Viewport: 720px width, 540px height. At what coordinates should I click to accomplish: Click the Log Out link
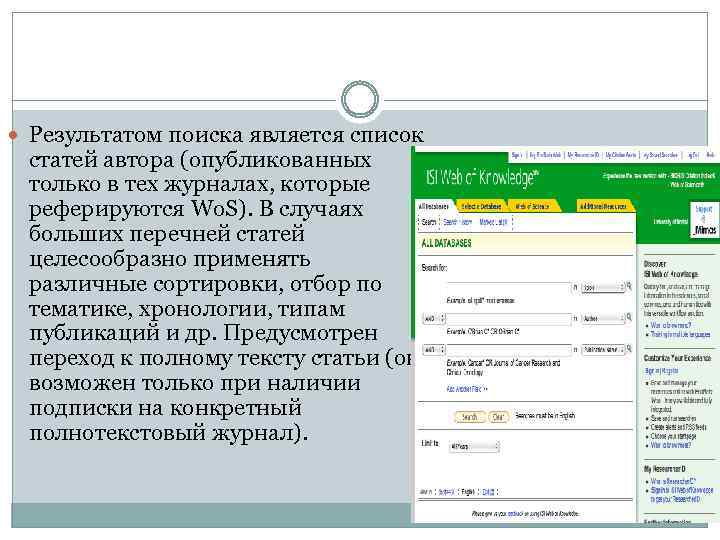point(693,155)
